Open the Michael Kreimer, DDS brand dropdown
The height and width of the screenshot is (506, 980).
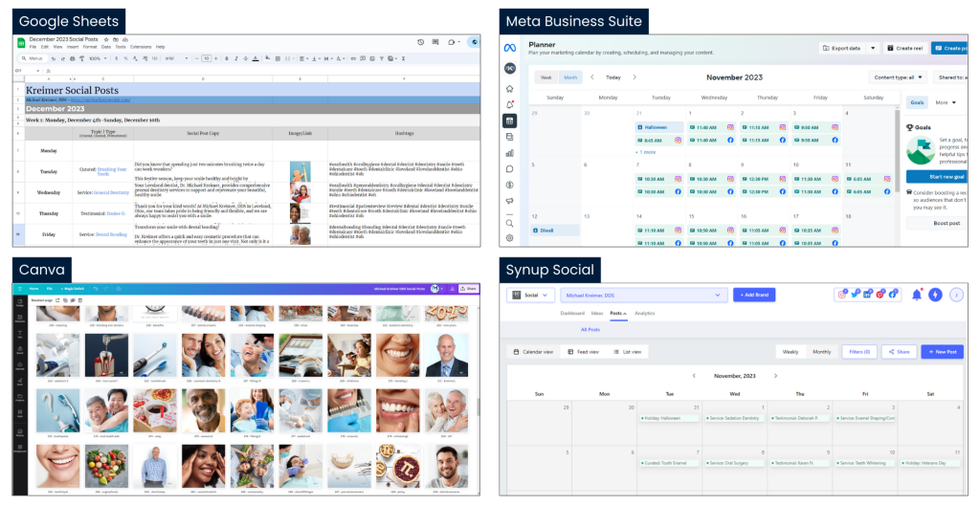[x=644, y=295]
